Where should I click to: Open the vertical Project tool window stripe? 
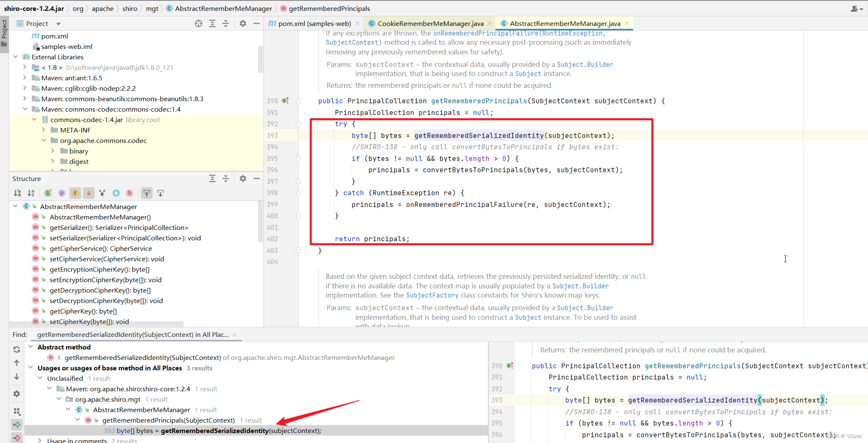(4, 35)
